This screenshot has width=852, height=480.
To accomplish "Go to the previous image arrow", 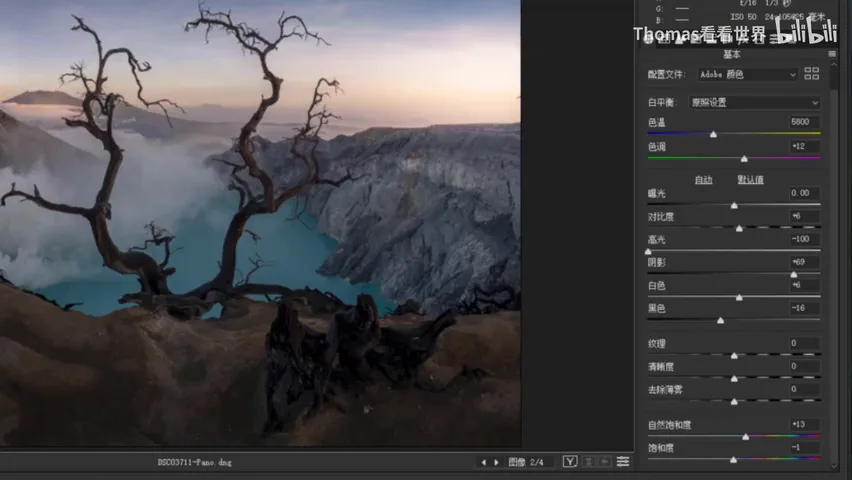I will click(x=484, y=463).
